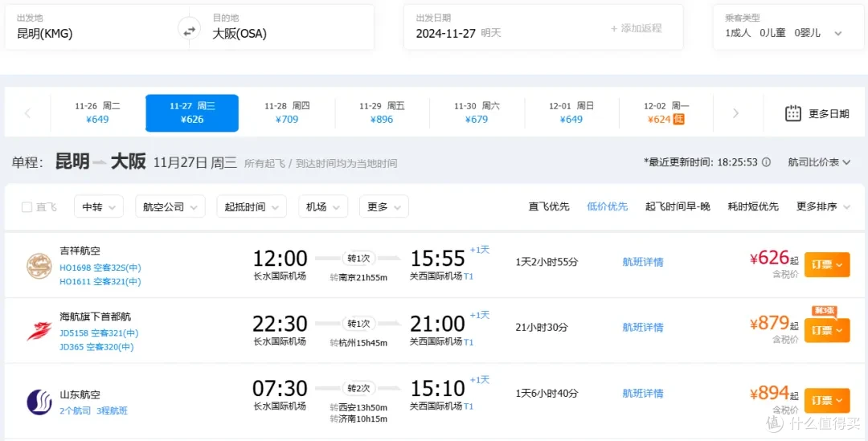This screenshot has height=441, width=868.
Task: Open 航班详情 for the 22:30 flight
Action: [x=643, y=327]
